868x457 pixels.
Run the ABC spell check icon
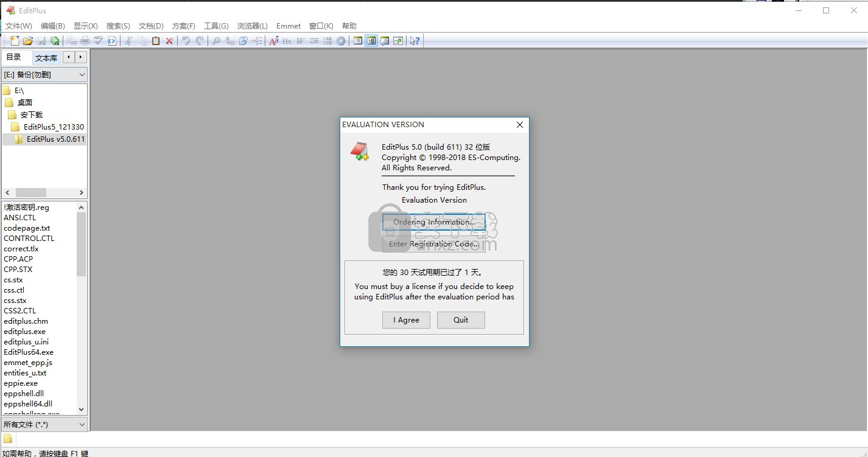(x=99, y=41)
